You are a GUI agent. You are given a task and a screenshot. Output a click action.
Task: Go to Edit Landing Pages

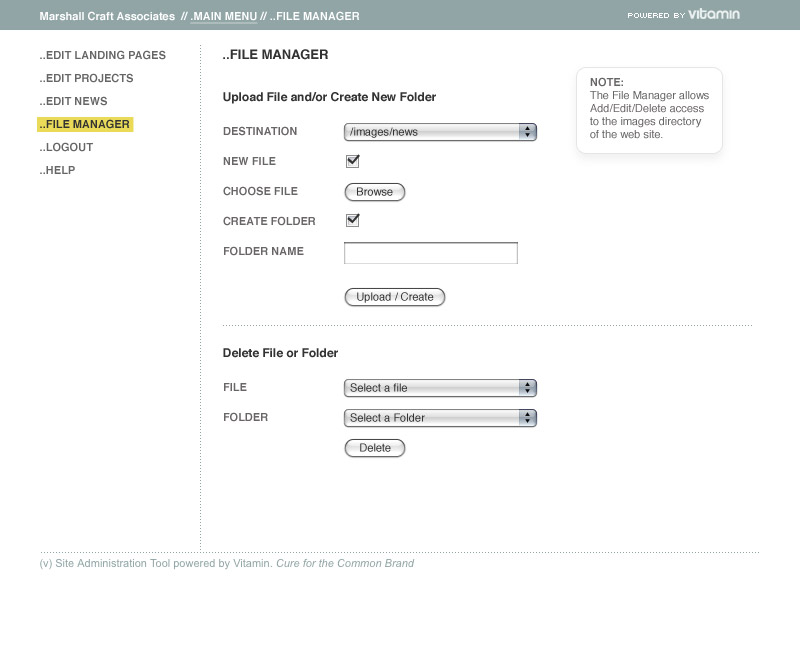103,55
